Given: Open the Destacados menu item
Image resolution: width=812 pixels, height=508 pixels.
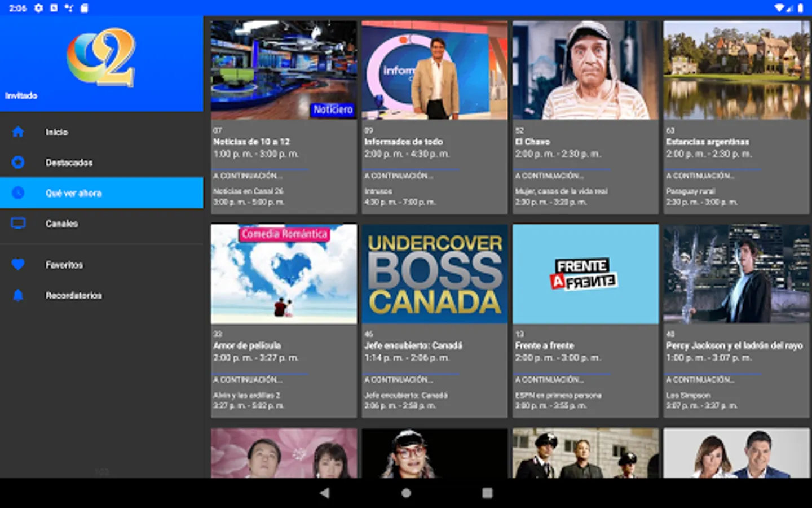Looking at the screenshot, I should pyautogui.click(x=101, y=163).
